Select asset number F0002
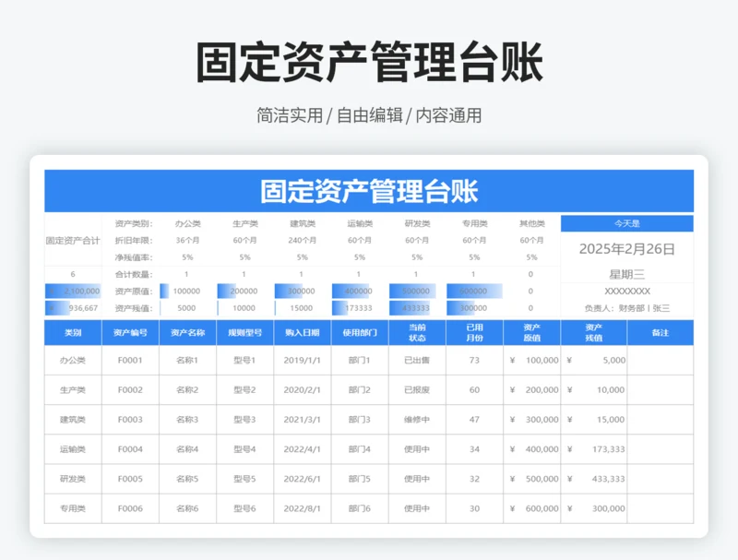The image size is (738, 560). coord(130,390)
